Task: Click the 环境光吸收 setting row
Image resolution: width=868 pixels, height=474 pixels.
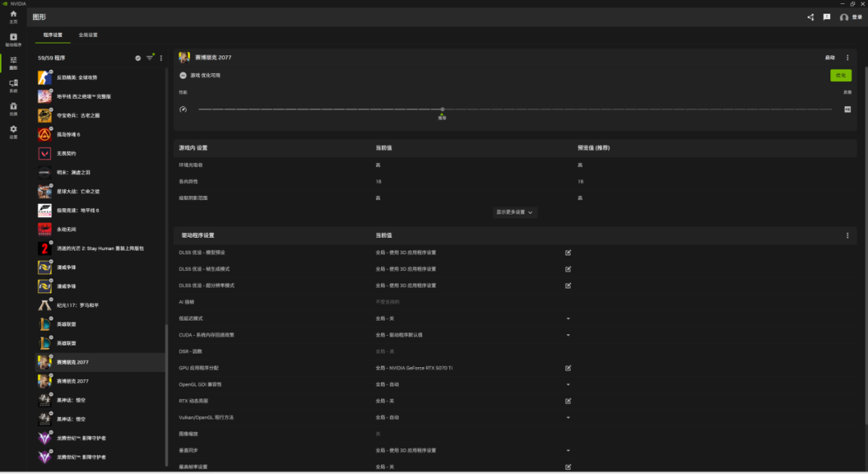Action: tap(515, 165)
